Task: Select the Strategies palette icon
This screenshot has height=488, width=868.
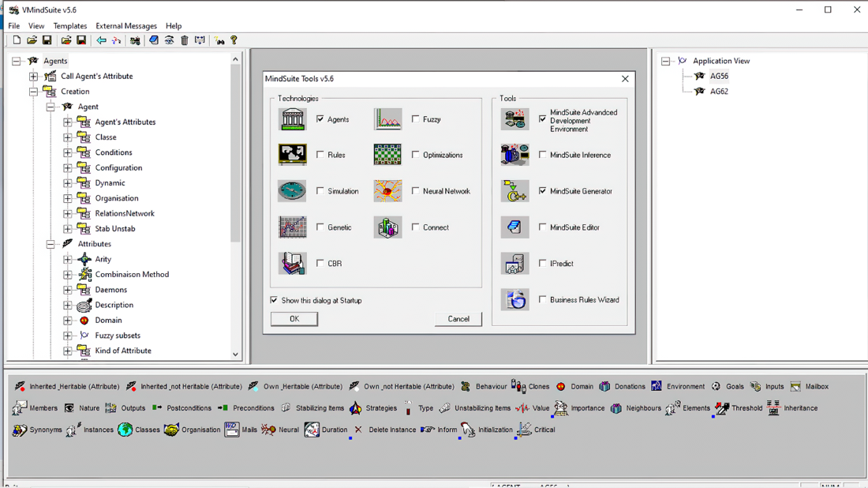Action: click(x=355, y=408)
